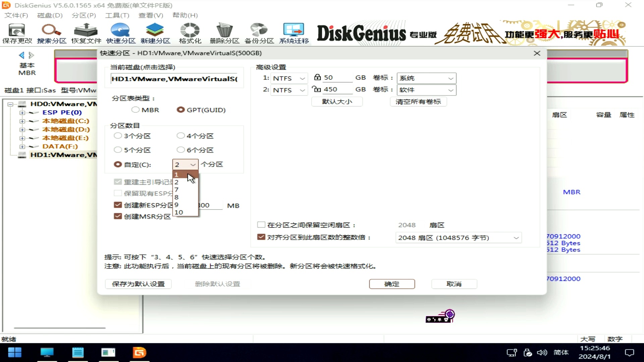Open the monitor icon in taskbar

pos(47,352)
